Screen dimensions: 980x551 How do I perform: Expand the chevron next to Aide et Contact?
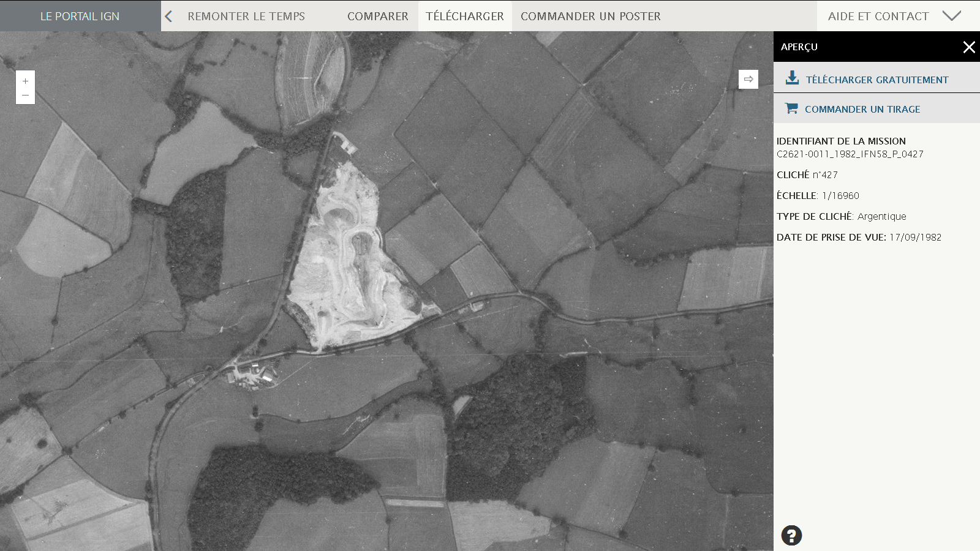[952, 16]
